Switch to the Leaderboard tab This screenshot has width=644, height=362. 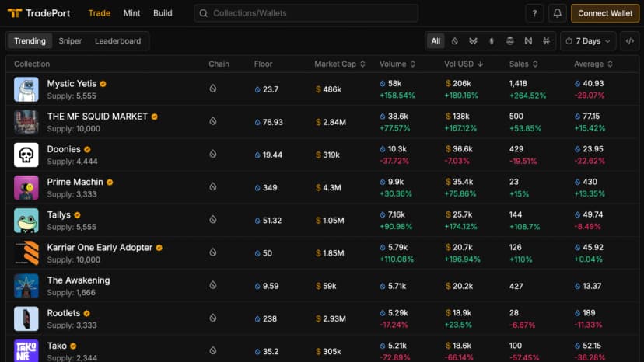(118, 41)
